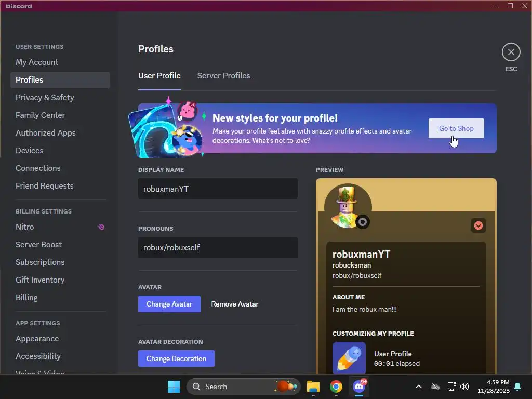Viewport: 532px width, 399px height.
Task: Click the Nitro badge icon beside Nitro
Action: coord(101,227)
